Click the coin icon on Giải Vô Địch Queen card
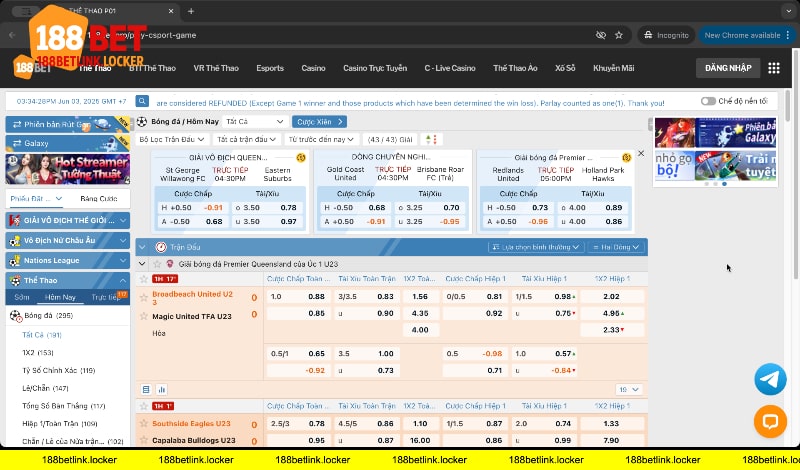Image resolution: width=800 pixels, height=470 pixels. tap(301, 158)
